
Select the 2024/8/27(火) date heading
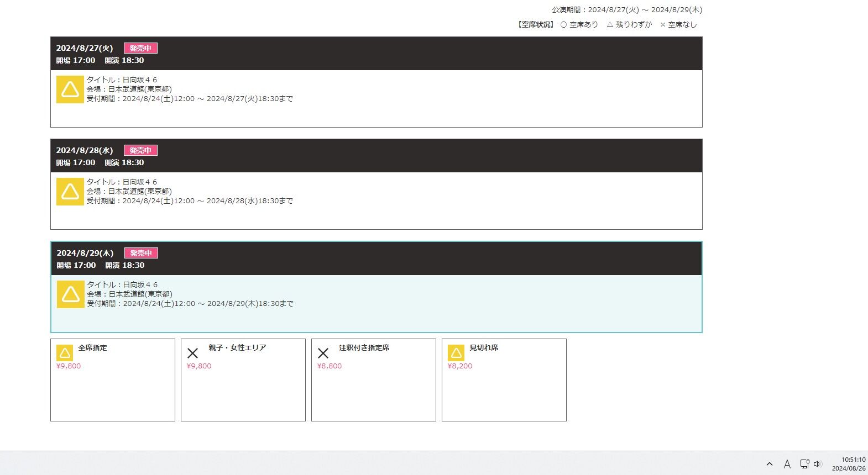[85, 48]
